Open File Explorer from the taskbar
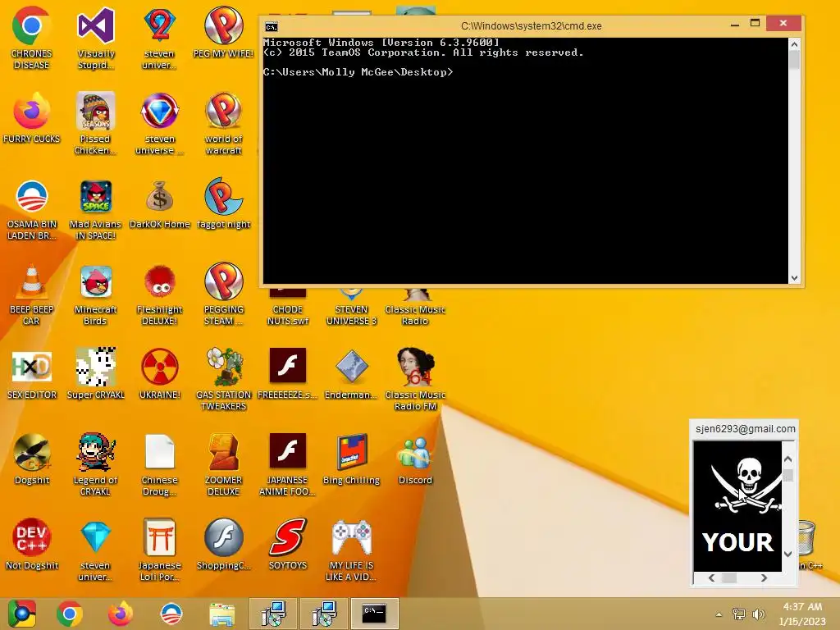Viewport: 840px width, 630px height. pos(221,614)
